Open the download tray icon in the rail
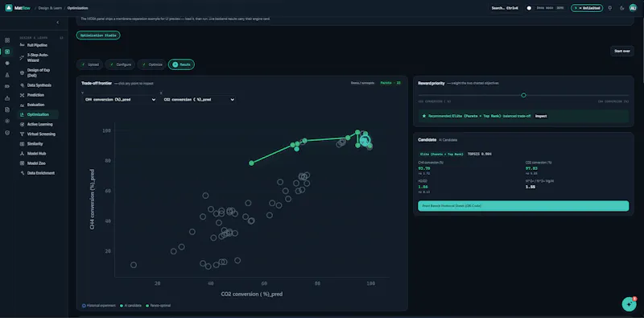The height and width of the screenshot is (318, 644). point(7,98)
